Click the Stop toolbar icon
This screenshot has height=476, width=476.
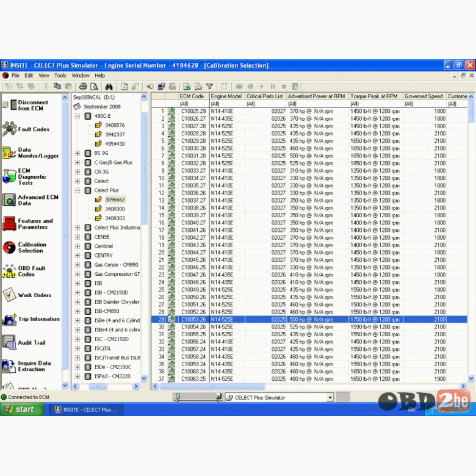(x=284, y=87)
